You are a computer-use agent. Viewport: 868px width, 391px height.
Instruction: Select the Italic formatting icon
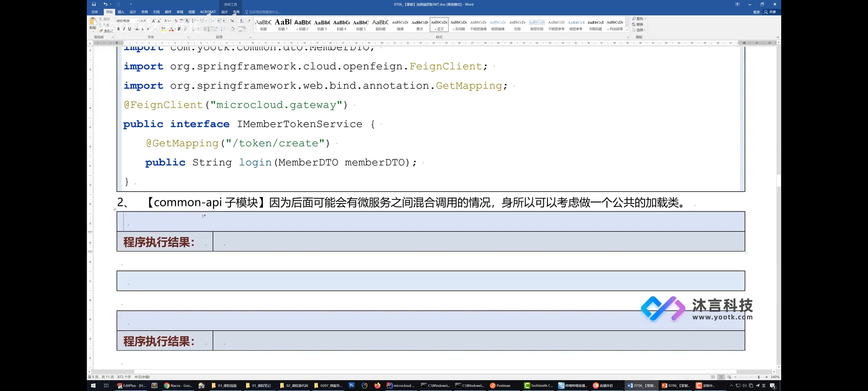click(x=124, y=29)
